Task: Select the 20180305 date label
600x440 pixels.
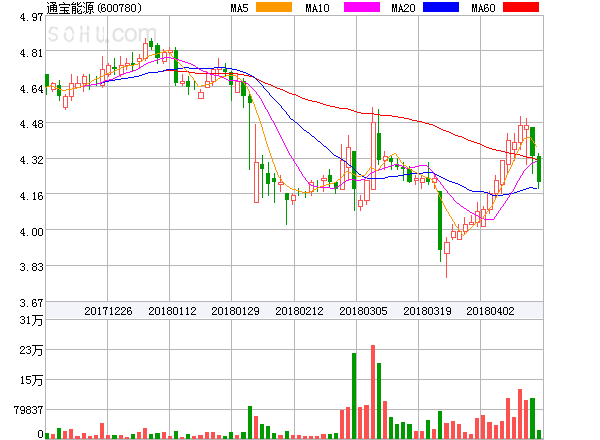Action: [363, 311]
